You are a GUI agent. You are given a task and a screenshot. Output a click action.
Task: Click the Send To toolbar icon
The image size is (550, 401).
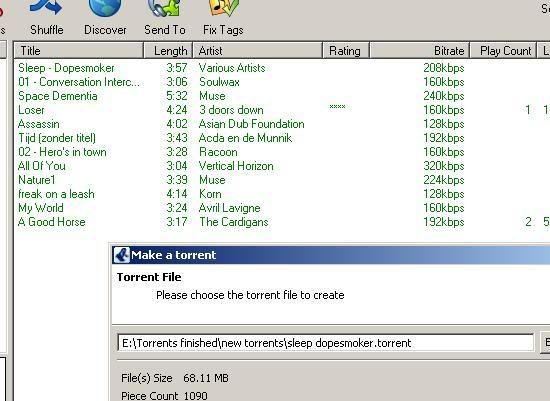(164, 7)
